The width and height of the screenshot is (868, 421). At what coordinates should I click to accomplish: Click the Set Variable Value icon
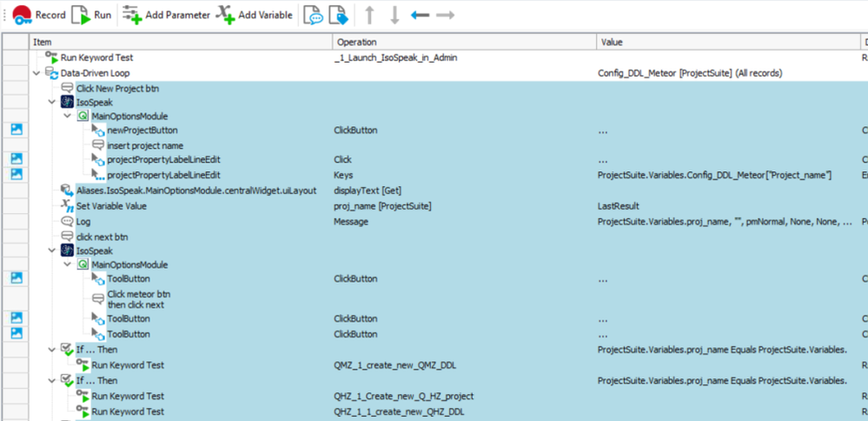tap(67, 205)
